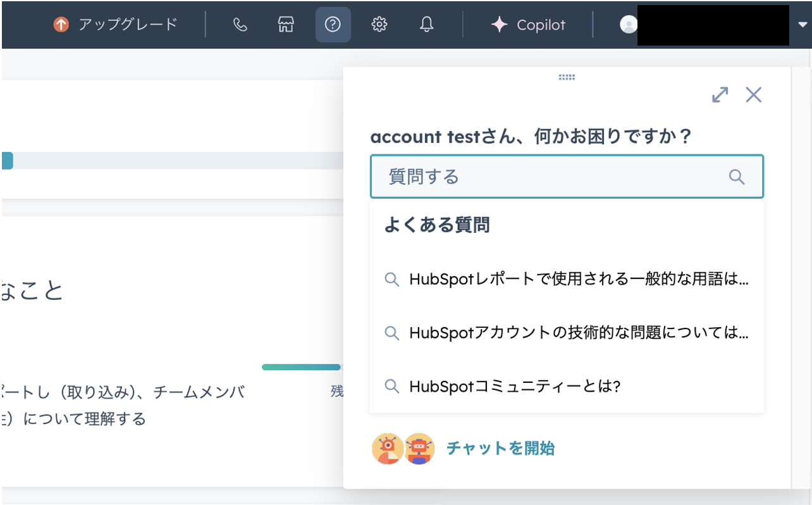Open the notifications bell icon
Screen dimensions: 812x505
pyautogui.click(x=427, y=25)
